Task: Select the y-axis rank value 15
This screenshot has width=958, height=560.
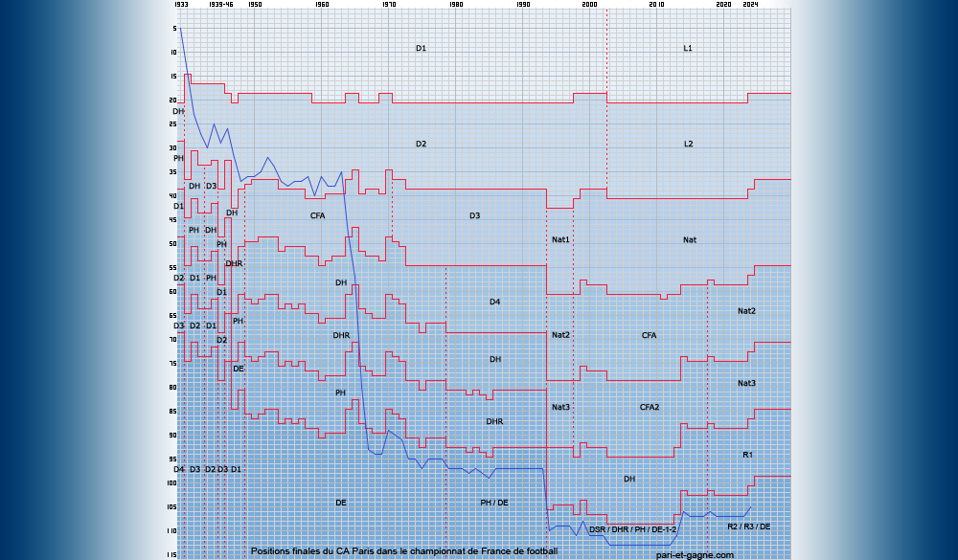Action: point(172,77)
